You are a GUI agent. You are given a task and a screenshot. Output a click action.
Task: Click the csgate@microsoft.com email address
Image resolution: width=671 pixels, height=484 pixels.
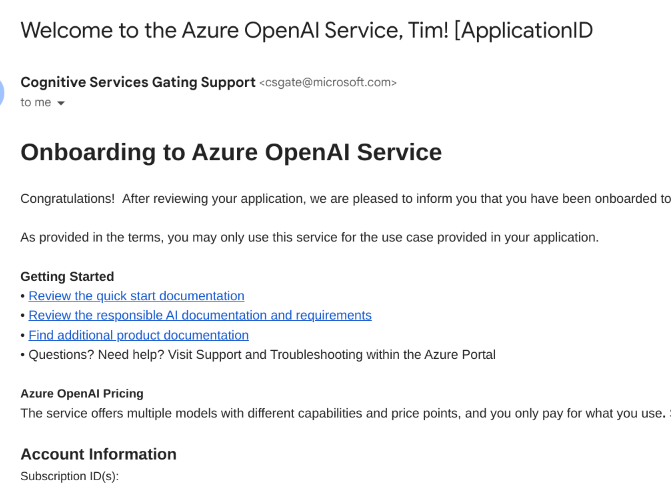point(328,83)
